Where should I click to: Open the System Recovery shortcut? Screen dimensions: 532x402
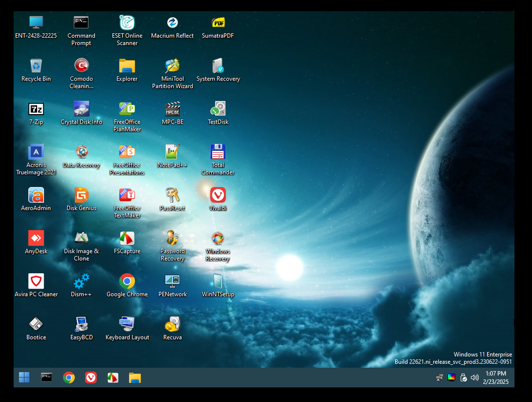[x=218, y=66]
